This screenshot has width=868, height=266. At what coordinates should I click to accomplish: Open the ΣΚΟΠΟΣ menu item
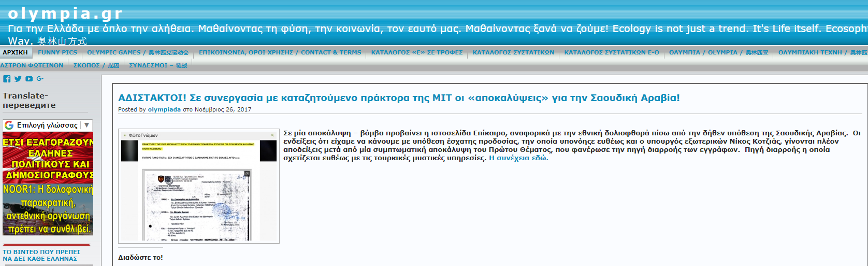point(96,65)
